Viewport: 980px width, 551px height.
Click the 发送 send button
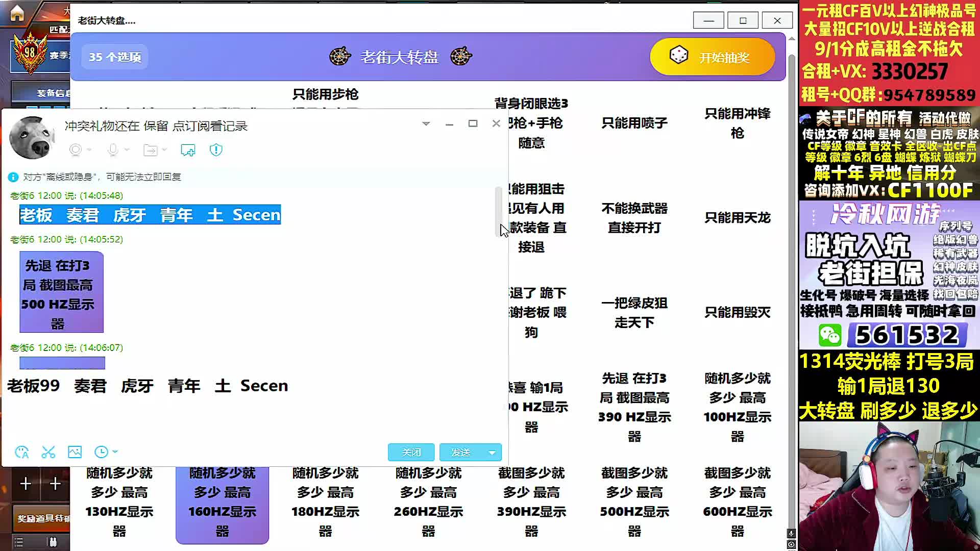(x=460, y=453)
